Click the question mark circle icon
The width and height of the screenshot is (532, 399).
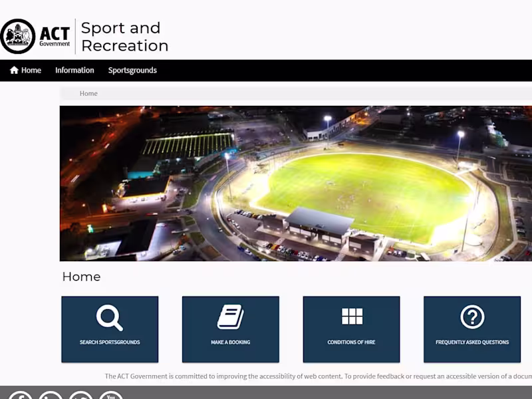click(472, 317)
